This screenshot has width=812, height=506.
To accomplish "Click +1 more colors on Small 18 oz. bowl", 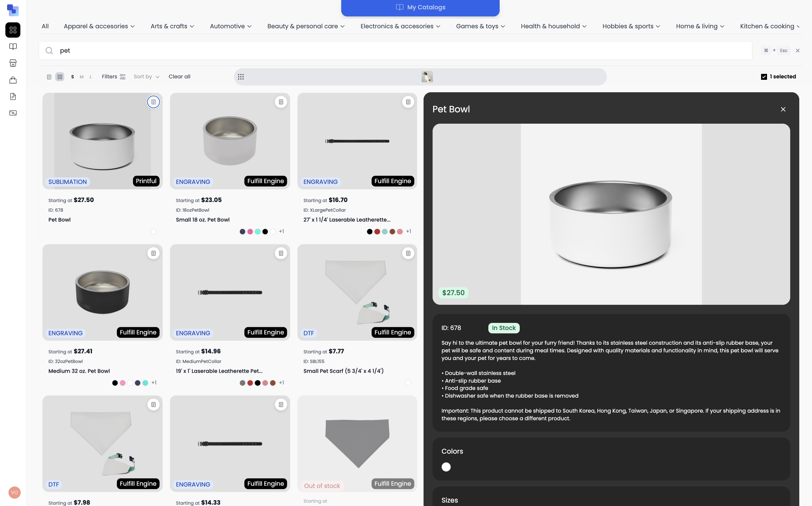I will click(x=282, y=231).
